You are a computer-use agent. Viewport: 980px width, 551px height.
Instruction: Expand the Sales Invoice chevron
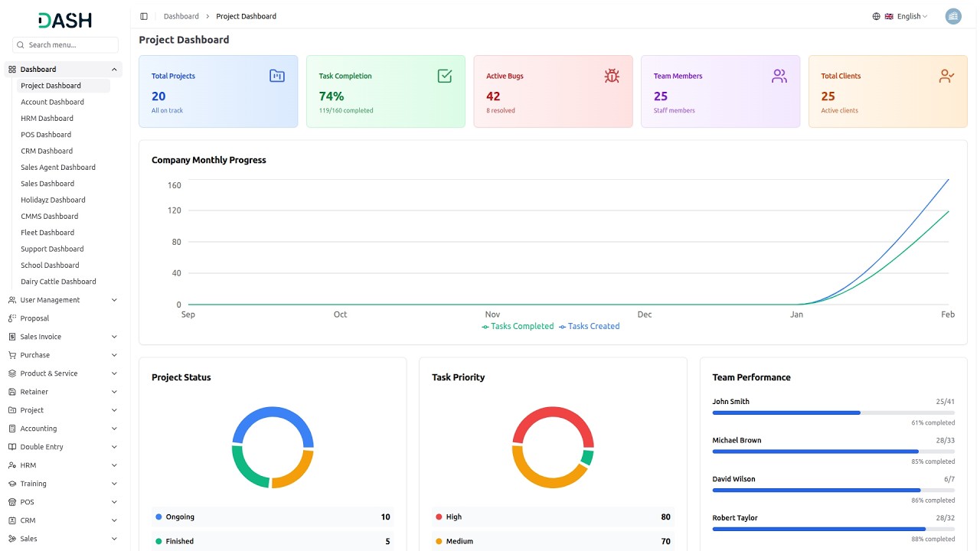(114, 337)
